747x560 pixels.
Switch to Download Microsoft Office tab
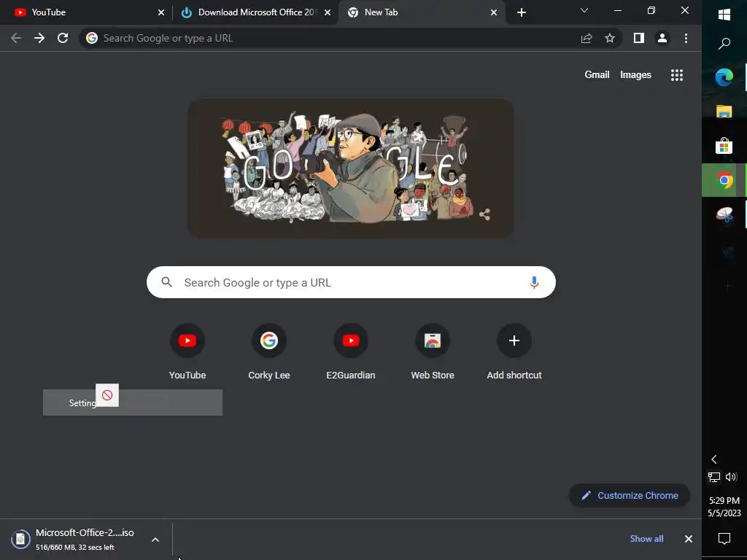[255, 12]
